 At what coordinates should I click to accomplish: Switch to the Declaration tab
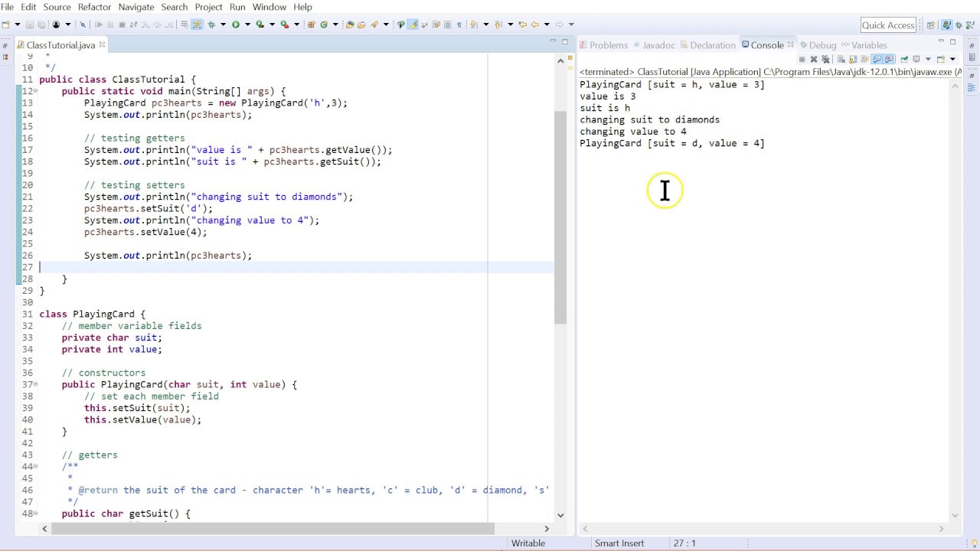[707, 45]
